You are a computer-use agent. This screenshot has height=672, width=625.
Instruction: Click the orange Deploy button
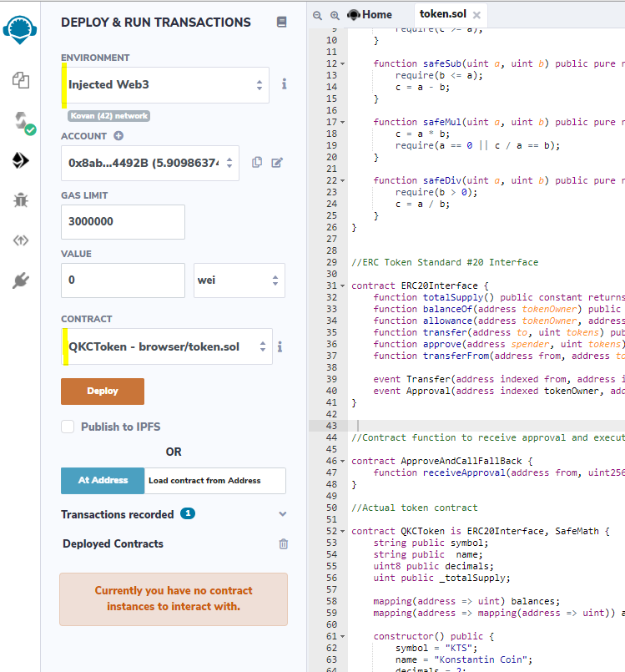coord(103,392)
